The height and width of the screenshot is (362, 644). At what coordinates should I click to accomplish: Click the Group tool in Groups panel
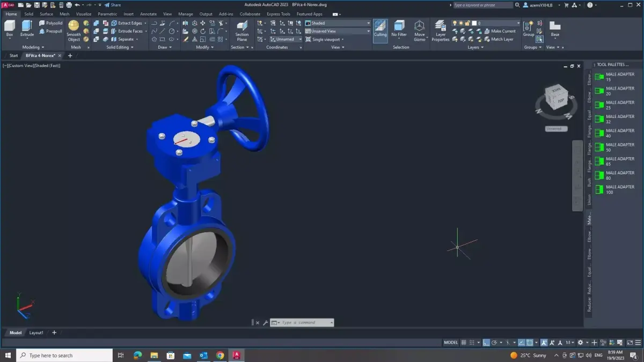[x=529, y=26]
